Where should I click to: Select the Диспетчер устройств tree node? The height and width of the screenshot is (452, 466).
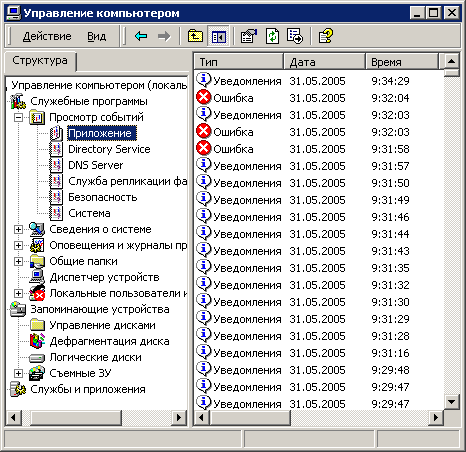click(x=104, y=277)
